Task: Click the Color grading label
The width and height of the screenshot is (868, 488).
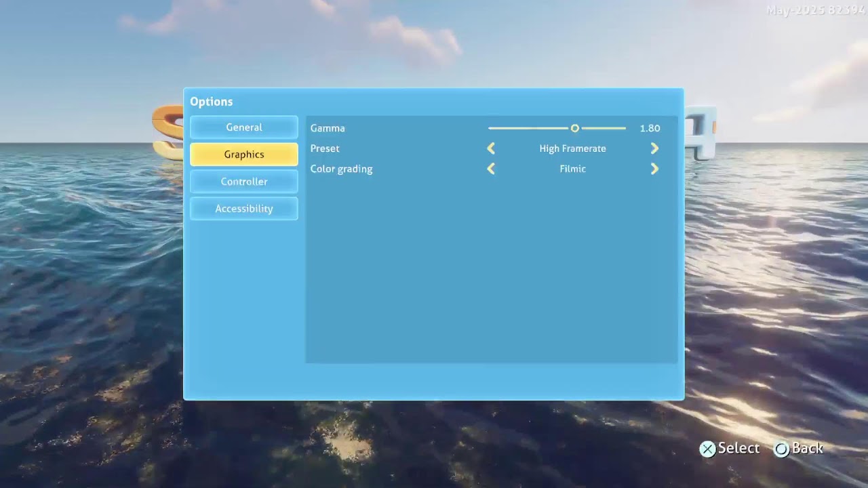Action: click(341, 169)
